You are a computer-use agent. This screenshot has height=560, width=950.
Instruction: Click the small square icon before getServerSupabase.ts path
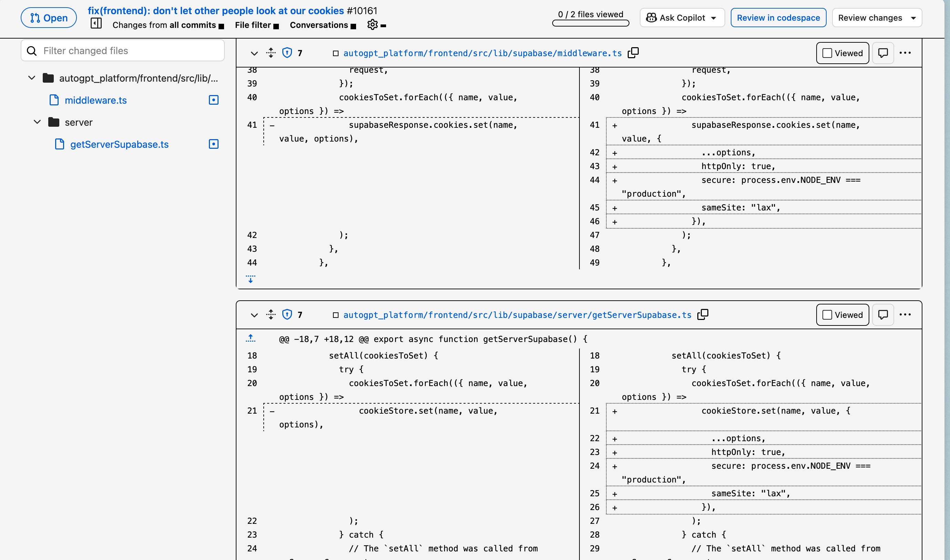pos(336,315)
